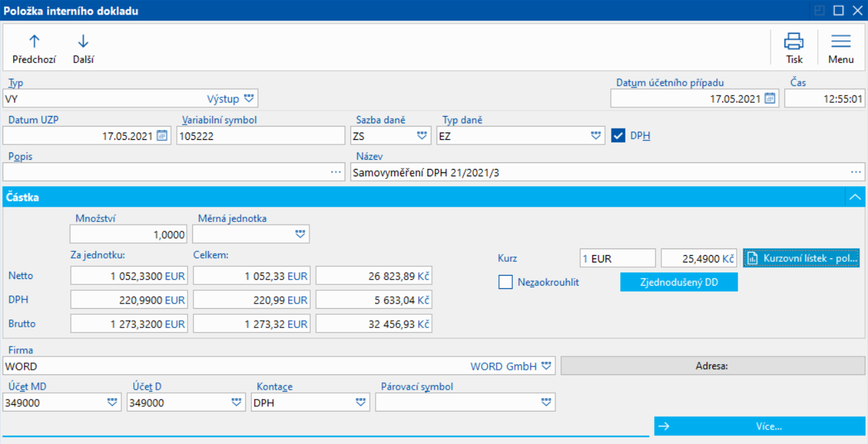Open the Párovací symbol dropdown
The image size is (868, 444).
pyautogui.click(x=546, y=402)
